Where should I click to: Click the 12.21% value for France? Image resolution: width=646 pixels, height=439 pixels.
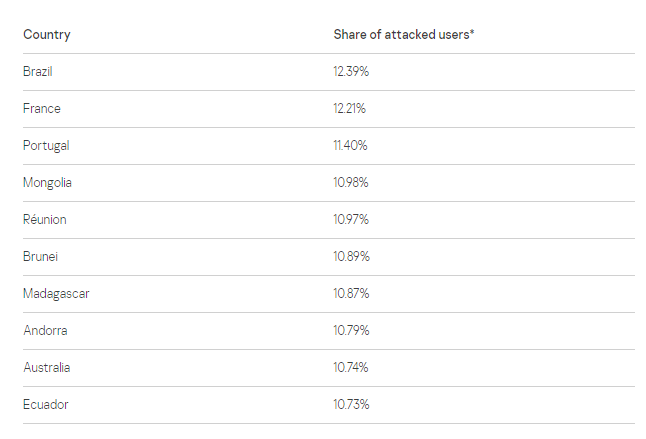point(350,109)
